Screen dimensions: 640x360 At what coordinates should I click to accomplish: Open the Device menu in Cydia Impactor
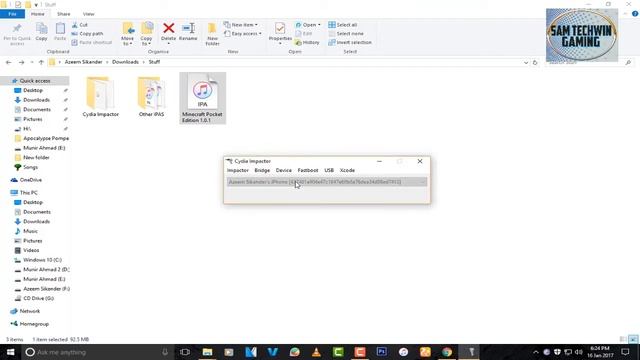[x=284, y=170]
